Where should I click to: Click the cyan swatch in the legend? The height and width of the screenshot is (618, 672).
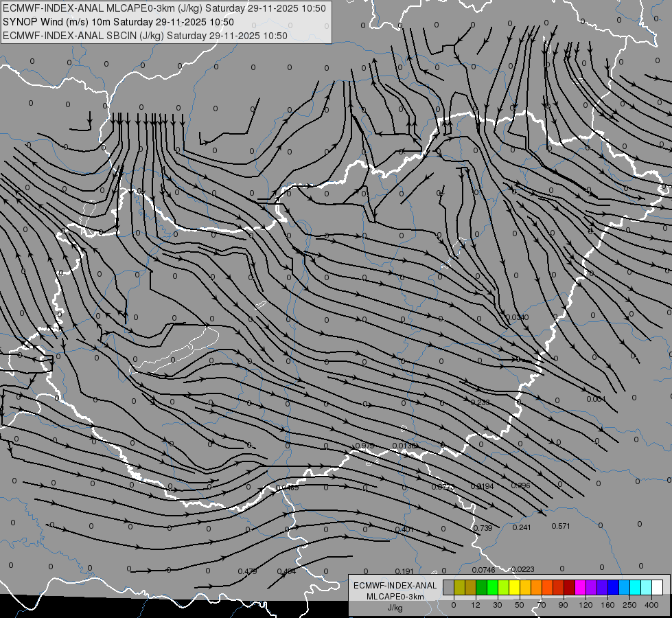(635, 587)
